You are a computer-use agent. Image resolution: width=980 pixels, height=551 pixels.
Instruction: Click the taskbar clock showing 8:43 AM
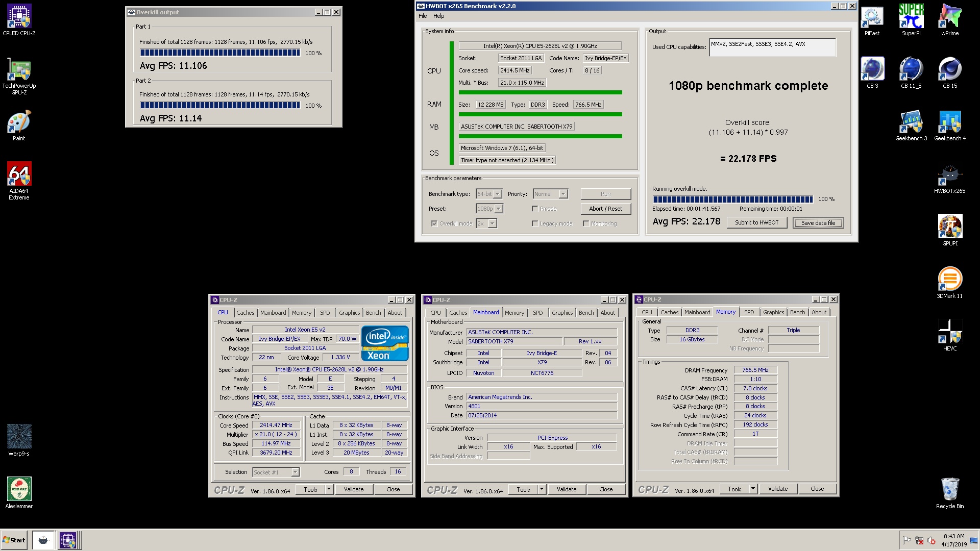pyautogui.click(x=953, y=540)
